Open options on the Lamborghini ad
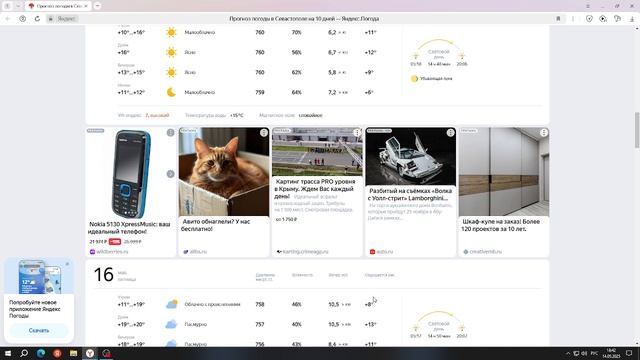640x360 pixels. pos(451,133)
